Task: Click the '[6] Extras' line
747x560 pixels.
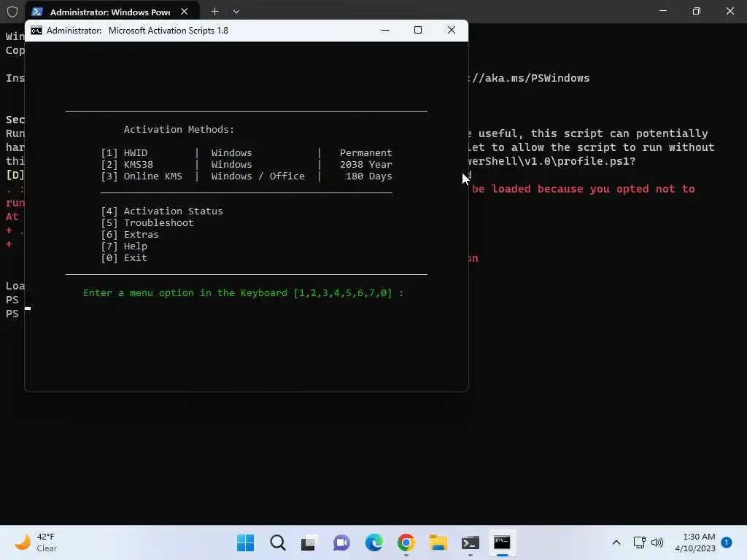Action: 130,234
